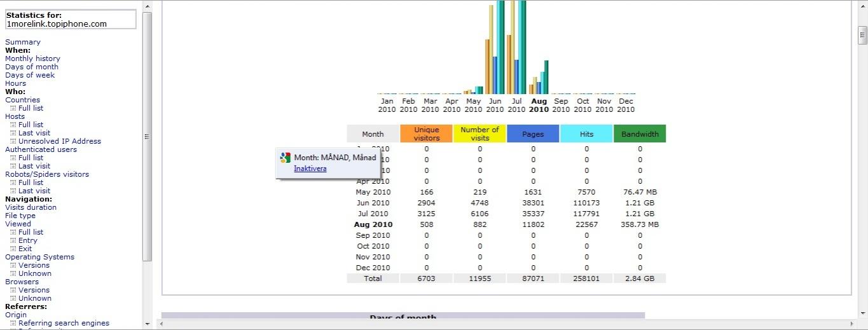Select the Aug 2010 table row label
The height and width of the screenshot is (330, 868).
click(x=373, y=224)
